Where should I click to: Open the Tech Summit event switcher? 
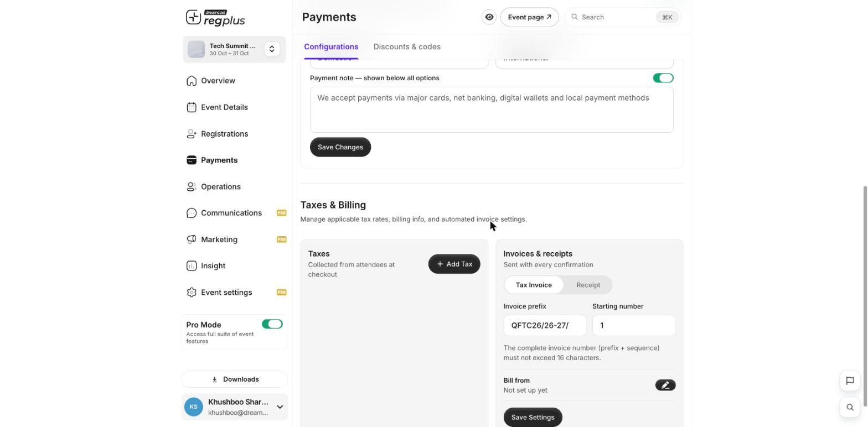tap(272, 49)
